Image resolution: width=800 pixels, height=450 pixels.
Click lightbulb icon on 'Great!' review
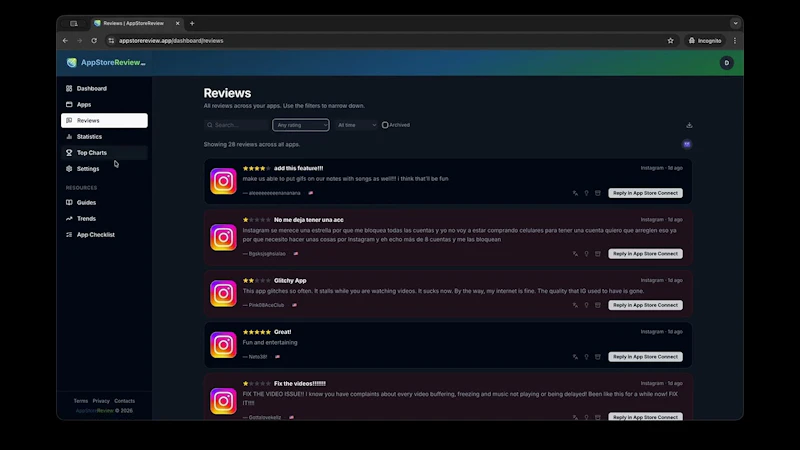[x=586, y=357]
